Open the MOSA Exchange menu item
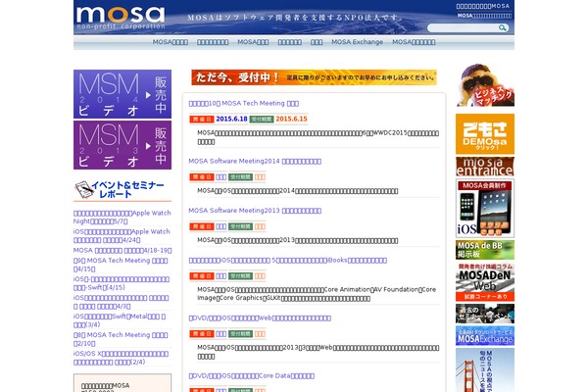Viewport: 588px width, 392px height. (x=357, y=42)
